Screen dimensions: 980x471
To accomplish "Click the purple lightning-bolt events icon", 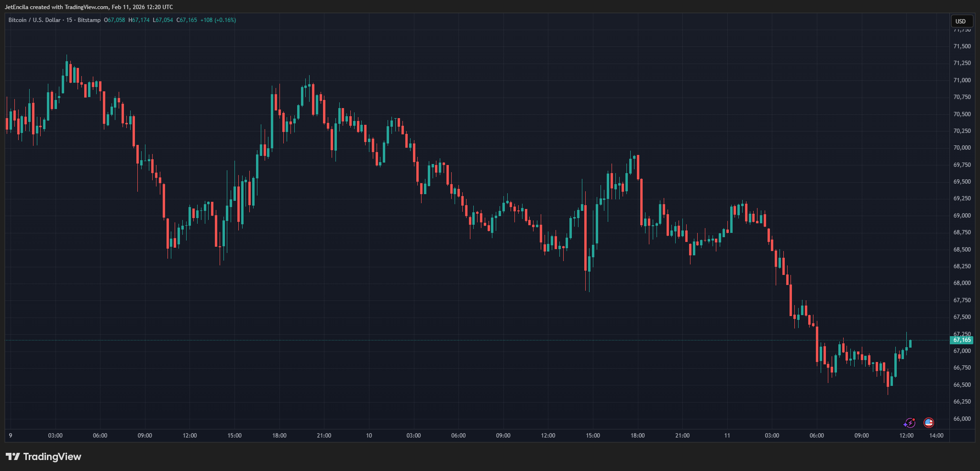I will tap(909, 423).
